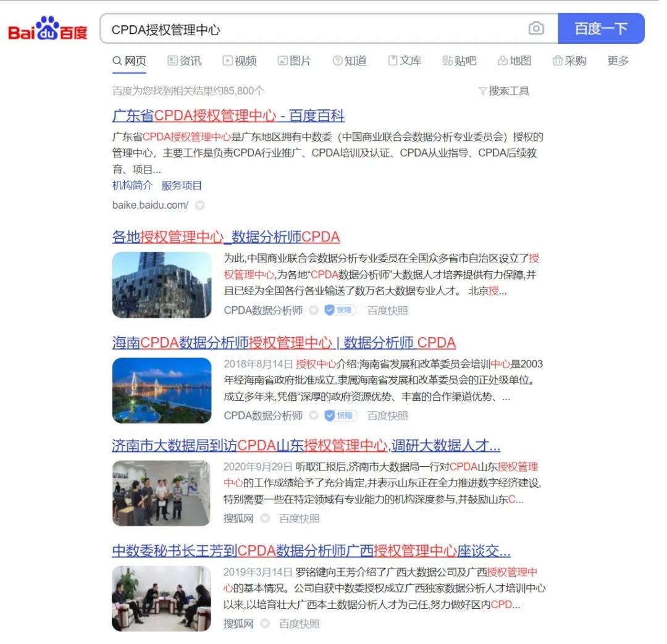667x644 pixels.
Task: Open 各地授权管理中心_数据分析师CPDA result
Action: click(226, 237)
